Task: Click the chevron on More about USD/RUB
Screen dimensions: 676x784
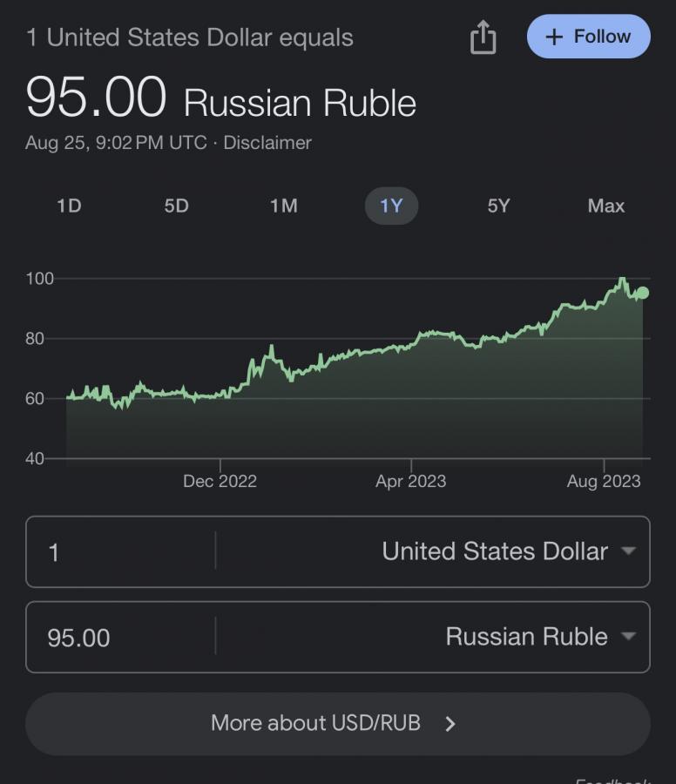Action: click(x=450, y=724)
